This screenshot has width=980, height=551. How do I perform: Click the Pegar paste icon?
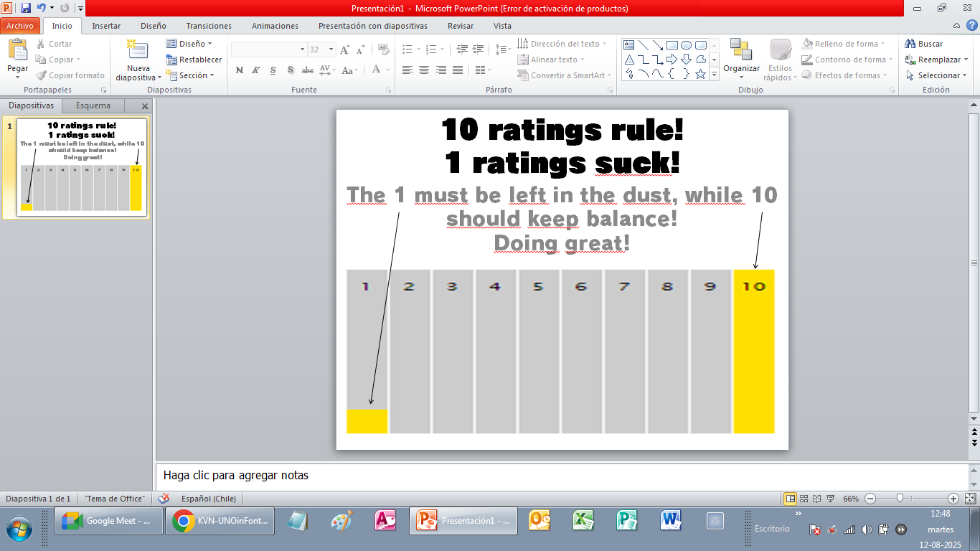pos(17,52)
